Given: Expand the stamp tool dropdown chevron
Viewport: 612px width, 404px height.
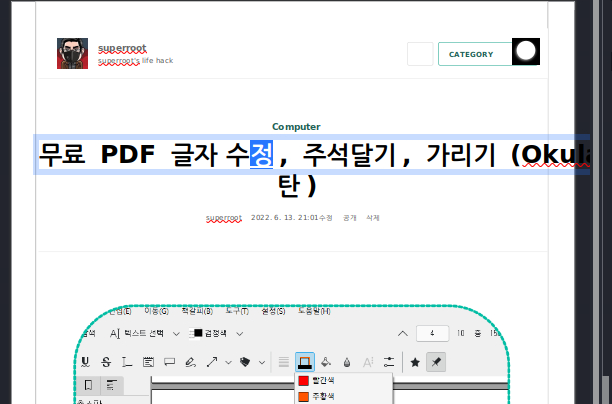Looking at the screenshot, I should coord(262,363).
